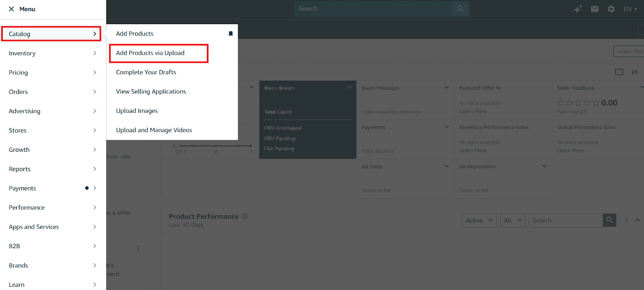Viewport: 644px width, 290px height.
Task: Click the Inventory Performance Index title
Action: click(494, 127)
